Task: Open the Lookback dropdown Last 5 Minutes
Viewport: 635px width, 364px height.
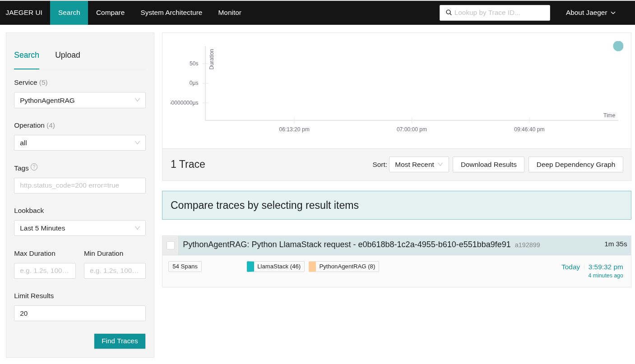Action: click(x=79, y=228)
